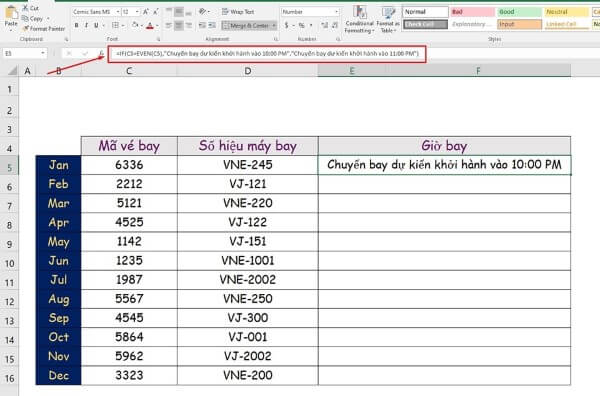Apply fill color with the paint bucket
The image size is (600, 396).
click(x=134, y=25)
